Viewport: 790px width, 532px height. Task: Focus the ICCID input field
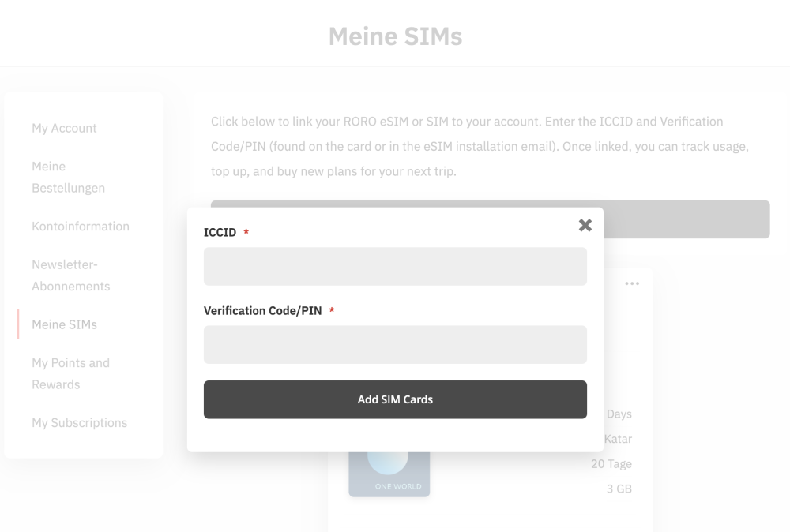coord(395,266)
